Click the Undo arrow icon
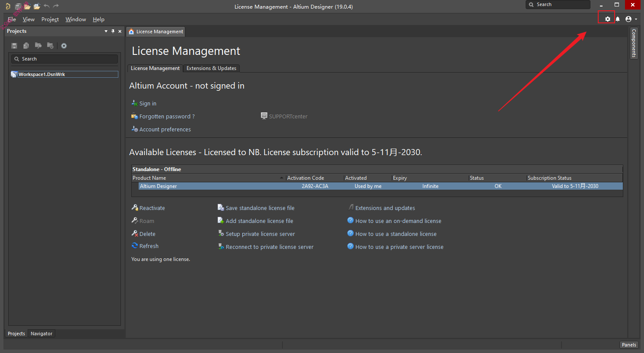Screen dimensions: 644x353 (46, 6)
